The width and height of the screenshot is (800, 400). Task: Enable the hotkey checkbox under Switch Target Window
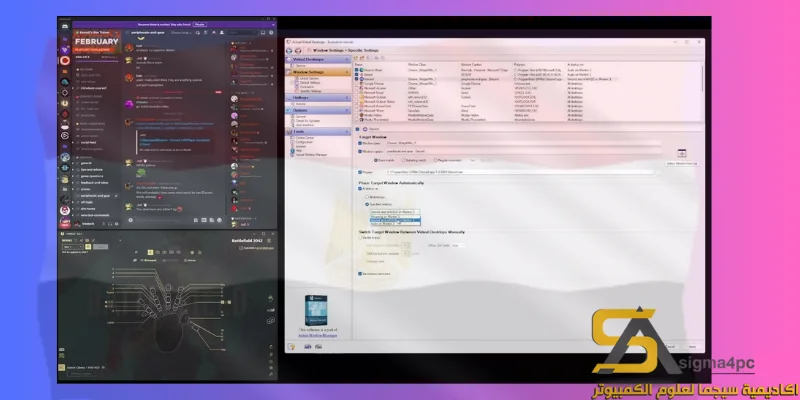pos(360,238)
